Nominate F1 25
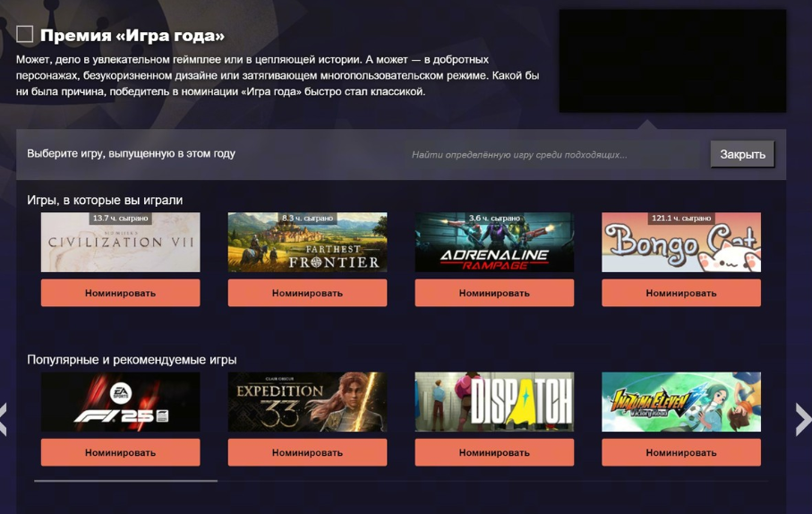 120,452
